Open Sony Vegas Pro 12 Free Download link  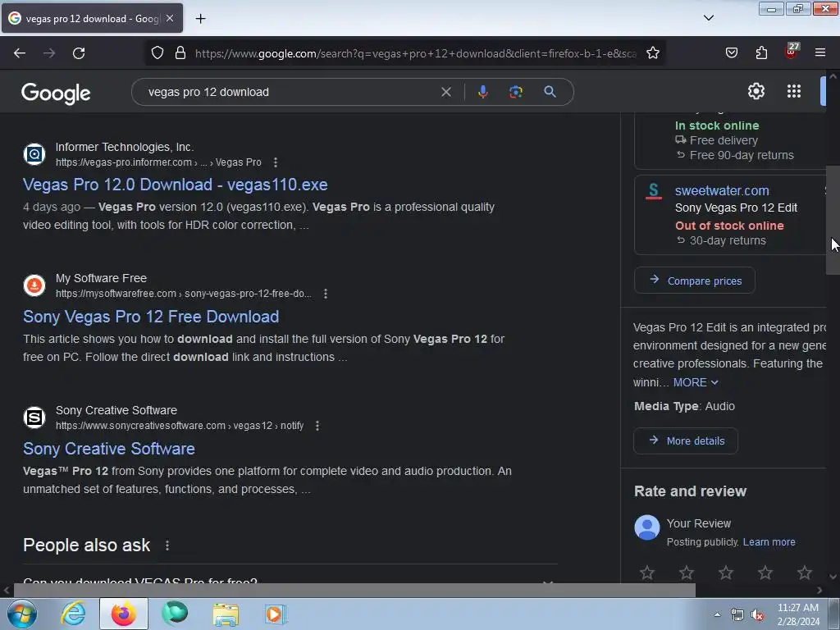pyautogui.click(x=151, y=317)
